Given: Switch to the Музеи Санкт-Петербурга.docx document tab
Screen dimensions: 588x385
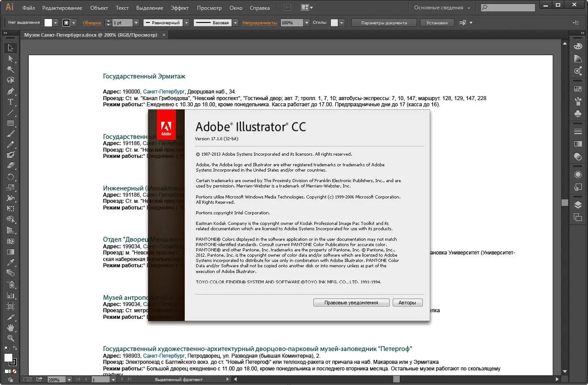Looking at the screenshot, I should (x=90, y=35).
